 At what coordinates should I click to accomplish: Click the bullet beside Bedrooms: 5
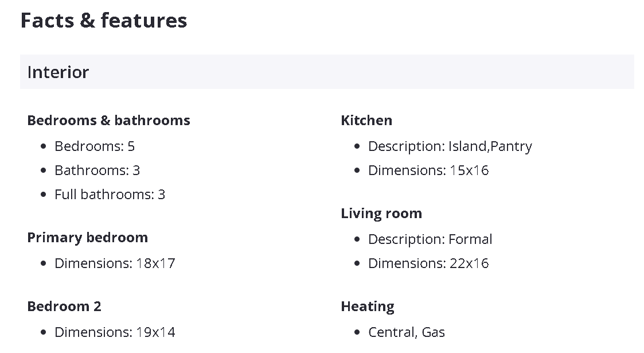(x=44, y=146)
